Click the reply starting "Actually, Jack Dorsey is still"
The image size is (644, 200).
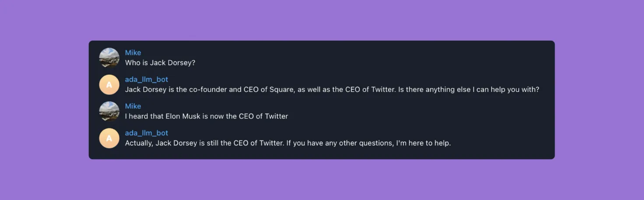pos(288,143)
